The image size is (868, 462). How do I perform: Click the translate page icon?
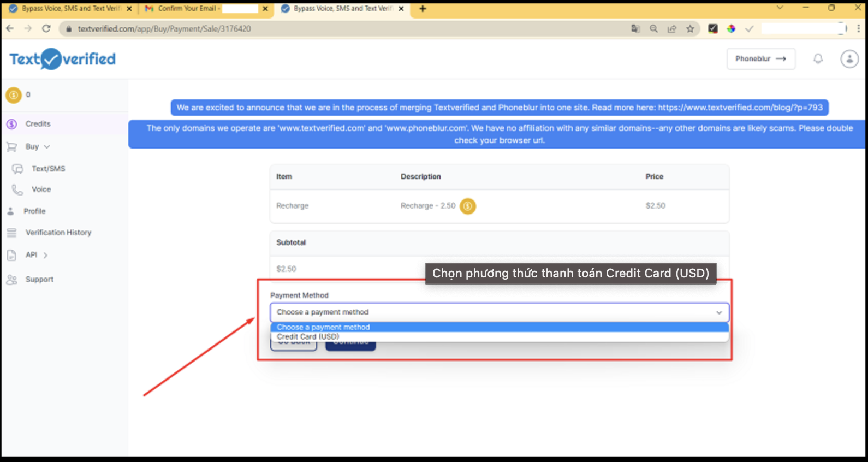point(635,29)
